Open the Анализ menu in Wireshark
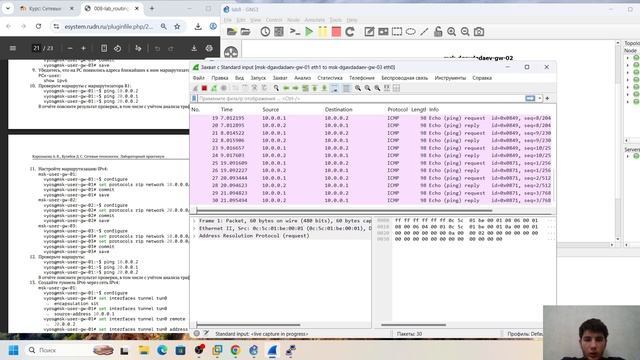The image size is (640, 360). point(302,78)
